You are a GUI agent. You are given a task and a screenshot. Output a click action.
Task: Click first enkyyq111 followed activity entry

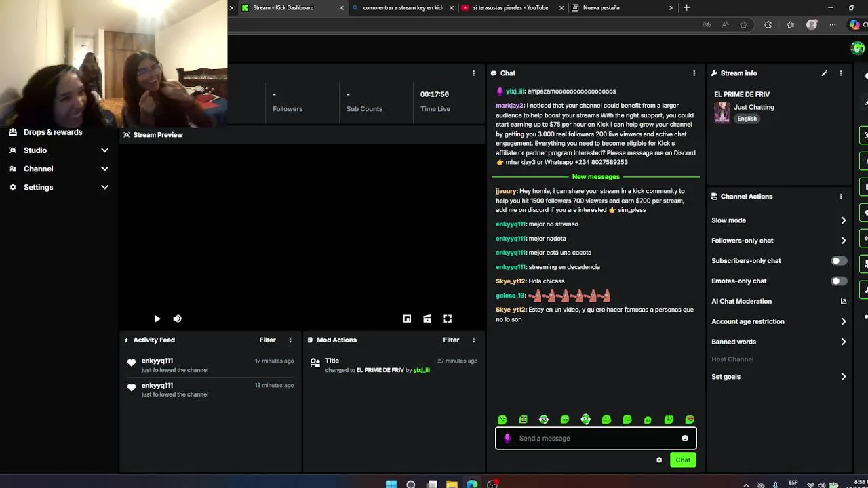210,365
